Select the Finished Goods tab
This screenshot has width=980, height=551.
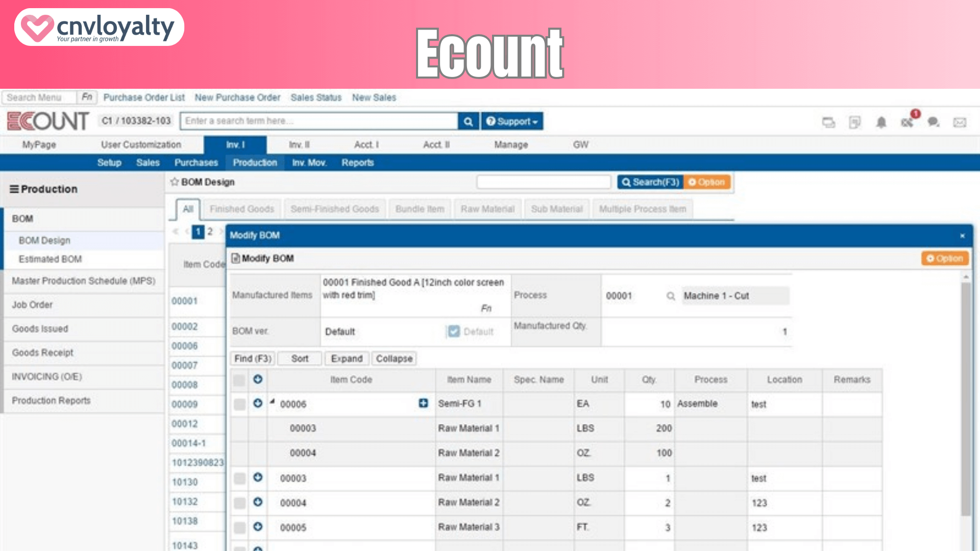pyautogui.click(x=242, y=209)
